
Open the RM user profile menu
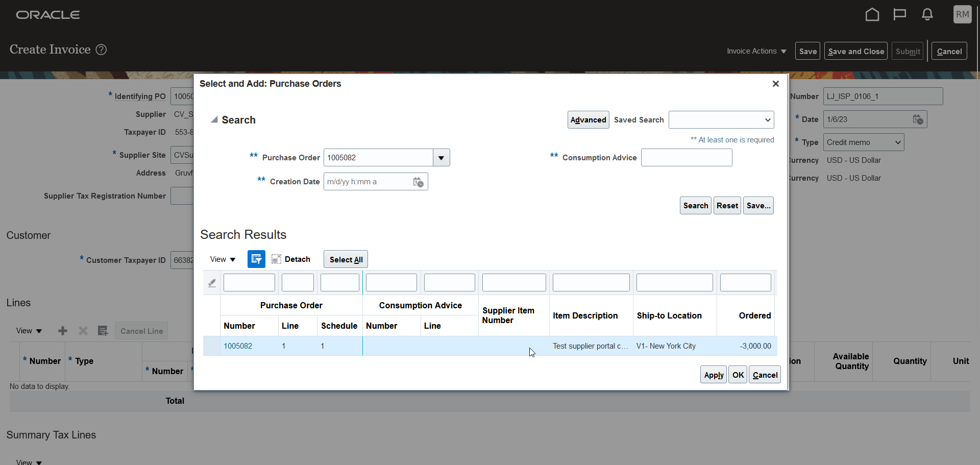[963, 14]
